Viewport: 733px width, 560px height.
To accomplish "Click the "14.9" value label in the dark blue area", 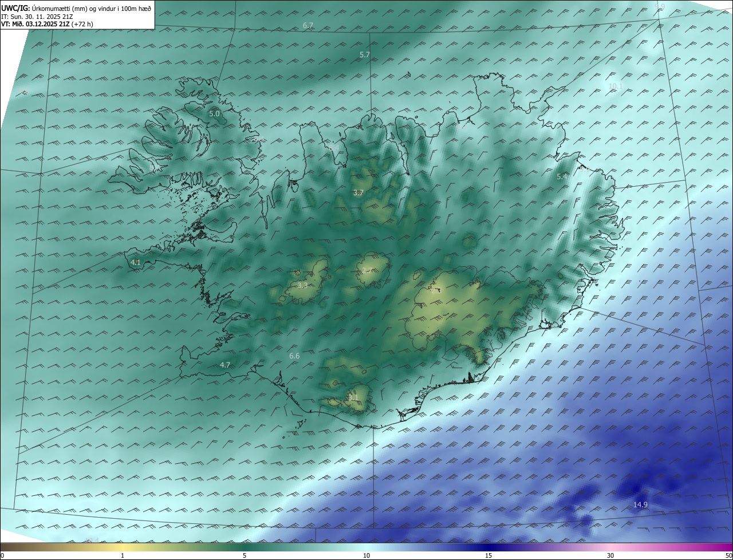I will 640,504.
